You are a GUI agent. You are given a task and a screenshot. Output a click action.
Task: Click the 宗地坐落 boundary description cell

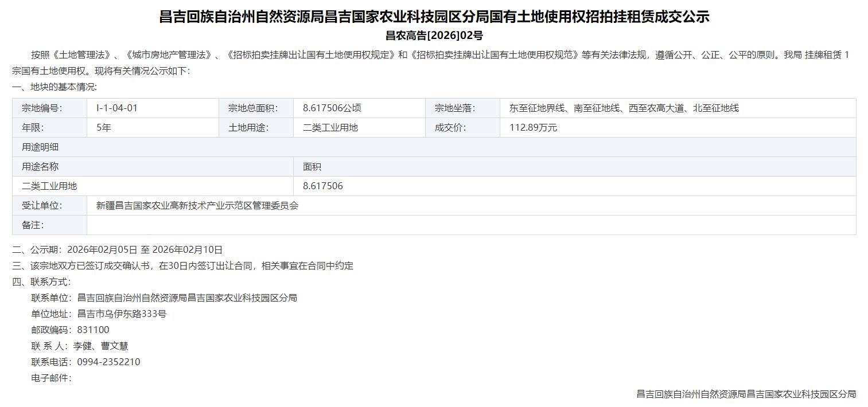624,108
